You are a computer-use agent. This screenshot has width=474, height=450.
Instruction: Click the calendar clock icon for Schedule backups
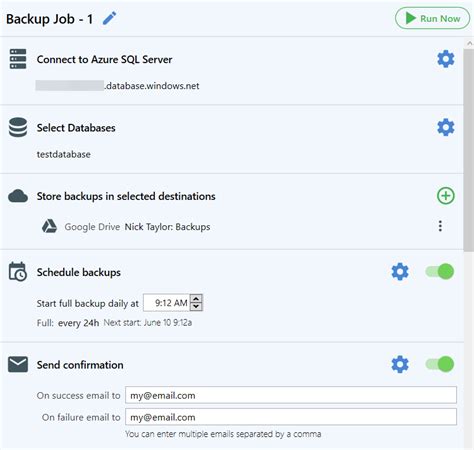[18, 272]
